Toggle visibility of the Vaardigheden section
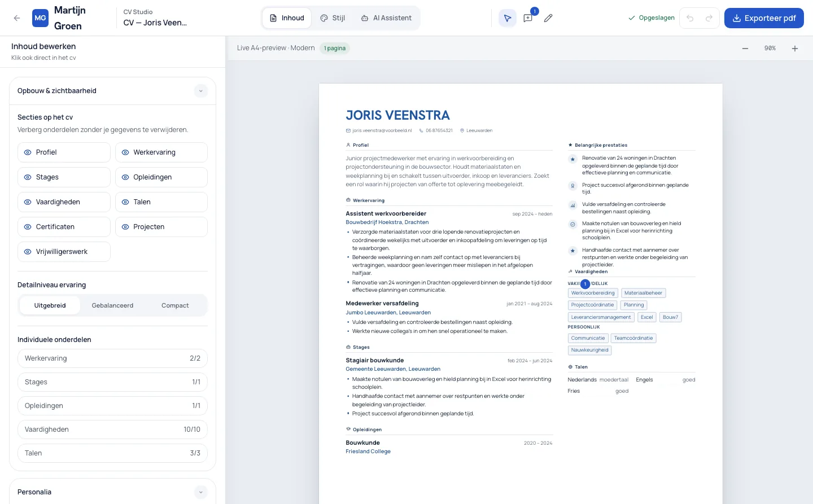This screenshot has height=504, width=813. point(64,202)
